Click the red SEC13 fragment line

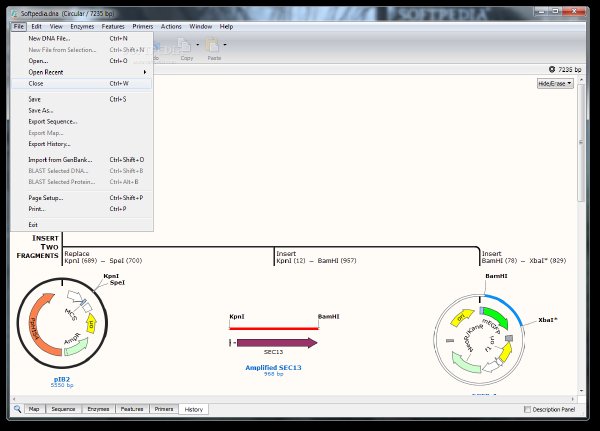coord(274,328)
